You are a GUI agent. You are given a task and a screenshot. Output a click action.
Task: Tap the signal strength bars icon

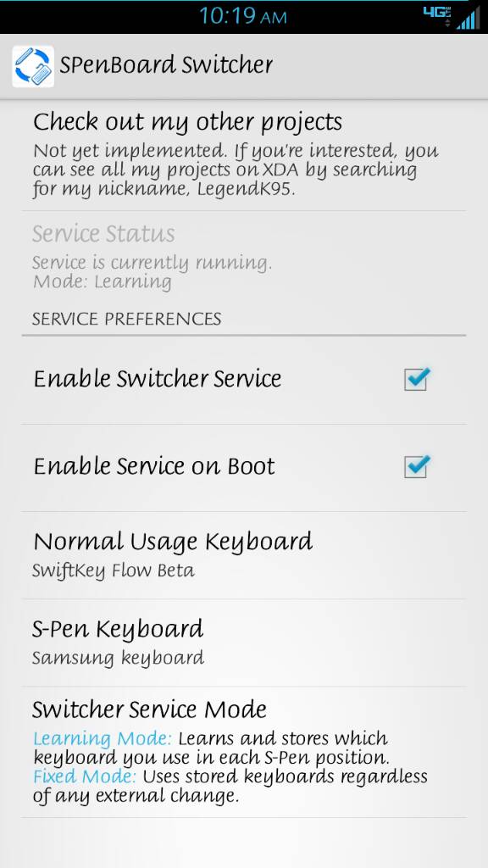click(x=468, y=17)
